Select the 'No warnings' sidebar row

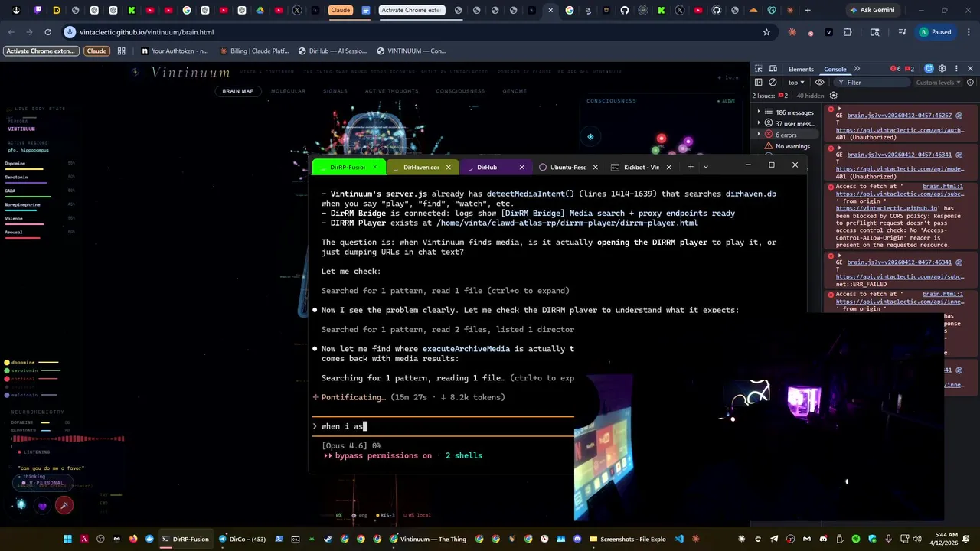click(x=787, y=146)
